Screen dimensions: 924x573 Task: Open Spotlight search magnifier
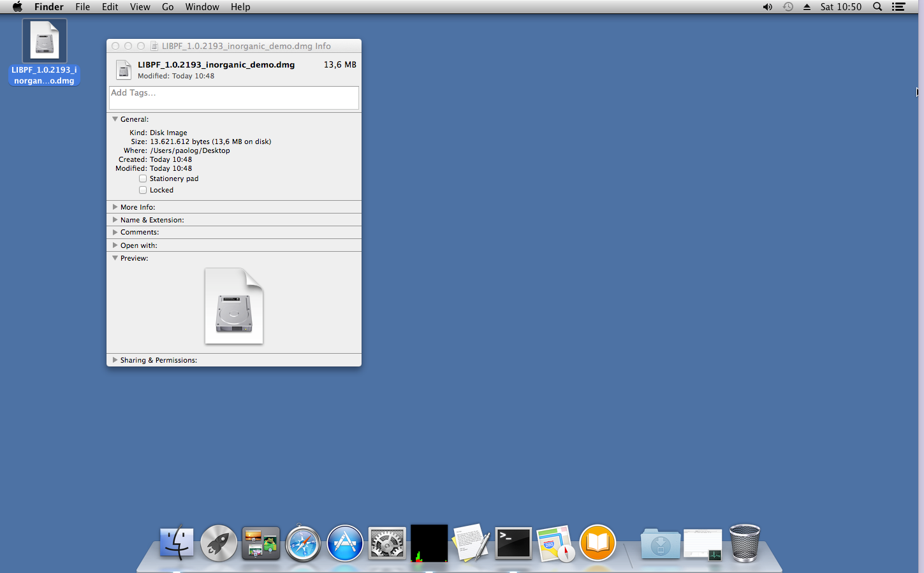click(877, 7)
